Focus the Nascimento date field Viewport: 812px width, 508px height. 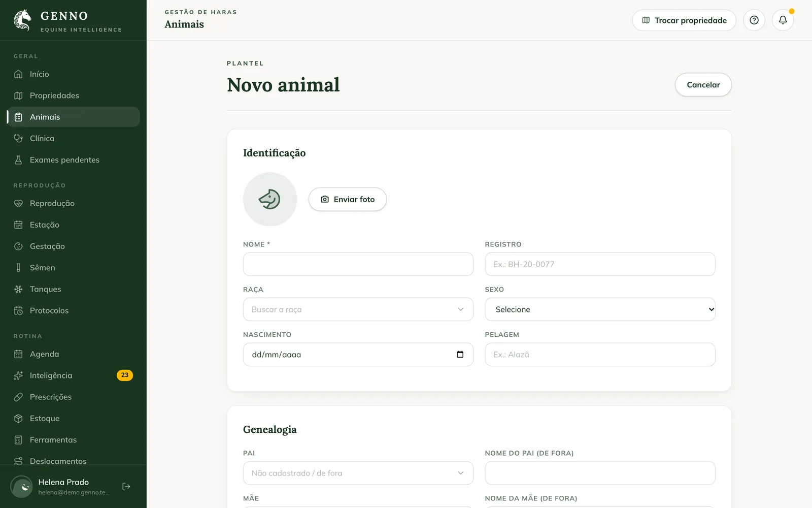358,355
